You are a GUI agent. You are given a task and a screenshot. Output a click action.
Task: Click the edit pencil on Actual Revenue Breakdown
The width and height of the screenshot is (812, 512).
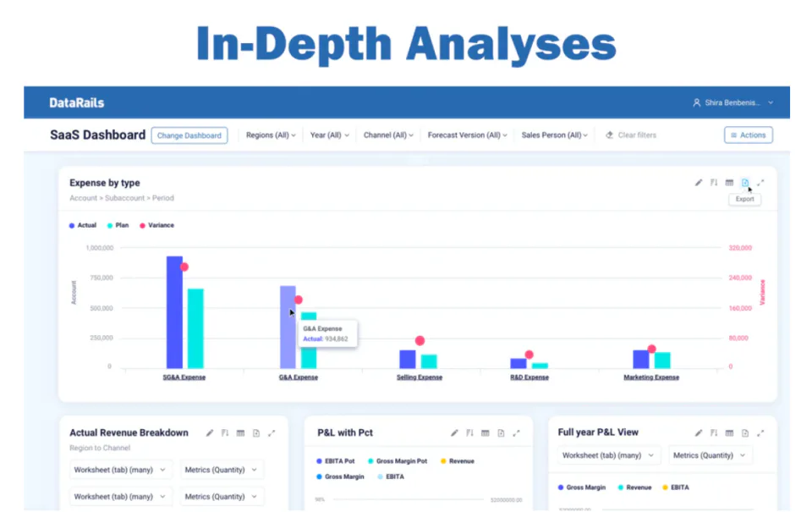[209, 432]
